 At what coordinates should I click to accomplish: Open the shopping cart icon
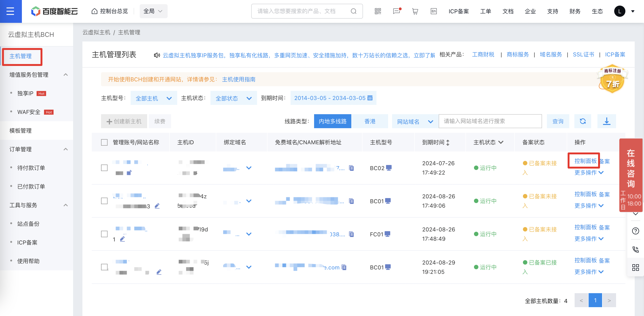[415, 11]
